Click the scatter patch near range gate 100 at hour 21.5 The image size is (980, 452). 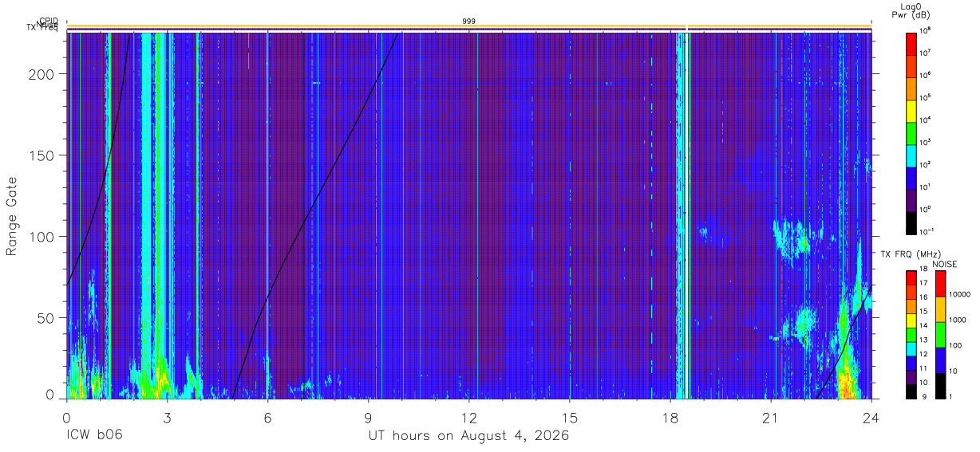[x=792, y=237]
